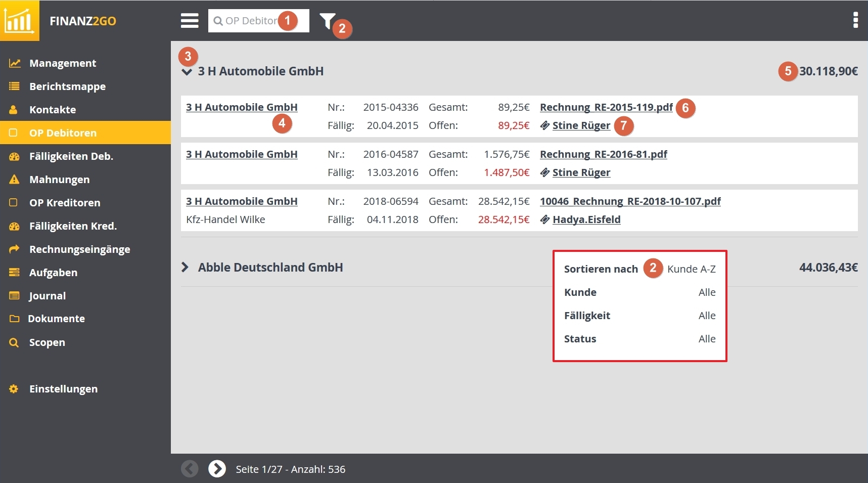
Task: Open Rechnungseingänge in the sidebar
Action: click(79, 249)
